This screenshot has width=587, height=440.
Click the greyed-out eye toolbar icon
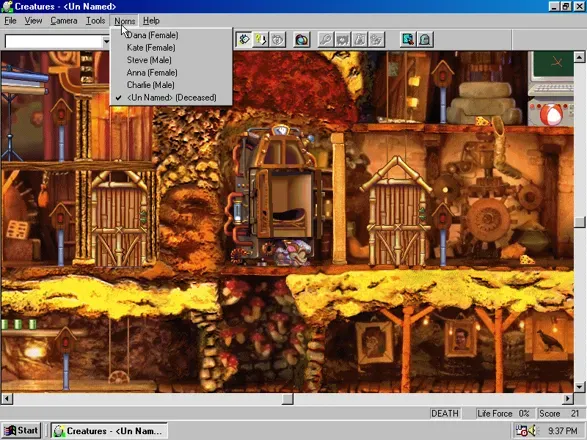(x=277, y=39)
